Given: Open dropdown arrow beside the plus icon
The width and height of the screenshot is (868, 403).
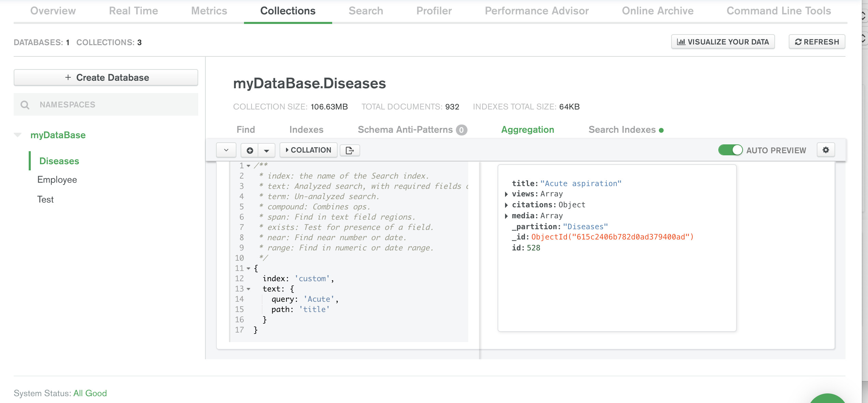Looking at the screenshot, I should coord(267,151).
